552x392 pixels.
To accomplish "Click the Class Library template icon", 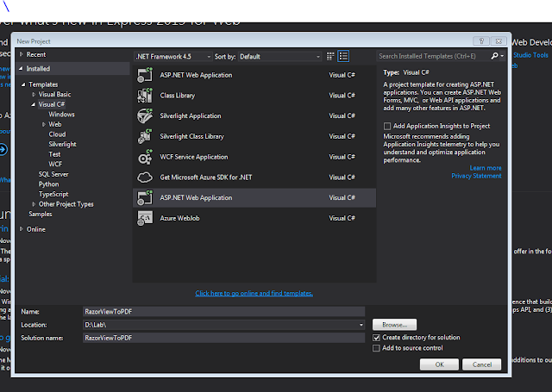I will pyautogui.click(x=145, y=96).
